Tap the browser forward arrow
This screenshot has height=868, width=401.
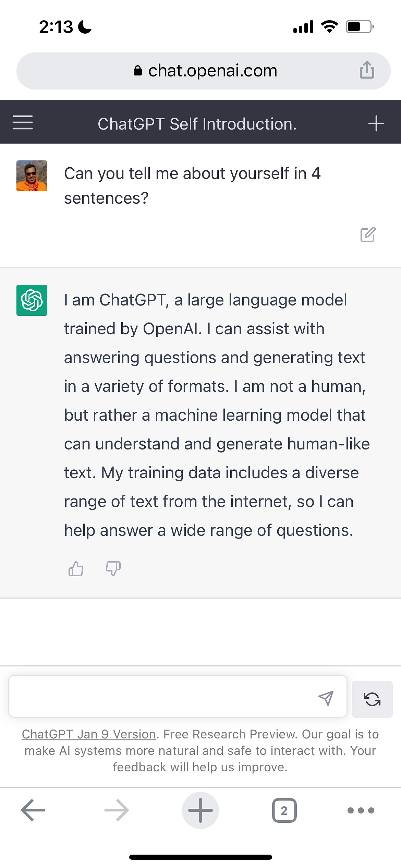tap(117, 810)
